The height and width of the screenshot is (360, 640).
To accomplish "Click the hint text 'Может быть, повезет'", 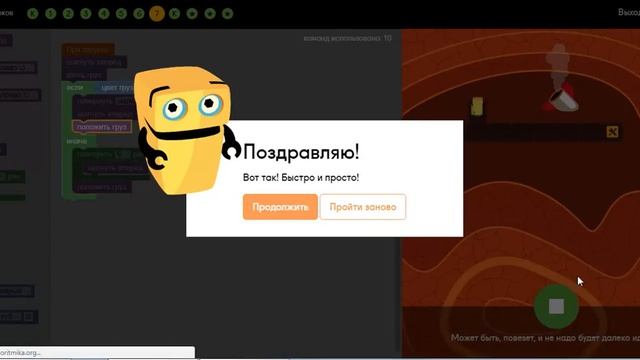I will [x=545, y=338].
